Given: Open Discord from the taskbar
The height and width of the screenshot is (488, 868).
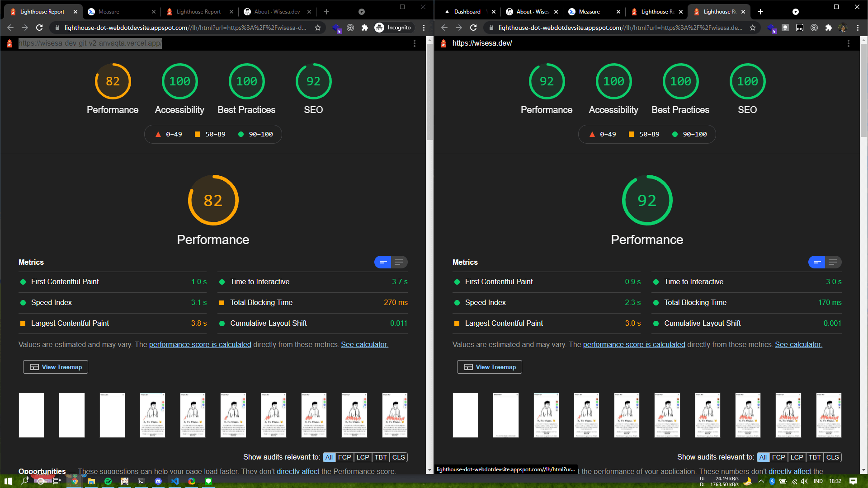Looking at the screenshot, I should click(x=158, y=481).
